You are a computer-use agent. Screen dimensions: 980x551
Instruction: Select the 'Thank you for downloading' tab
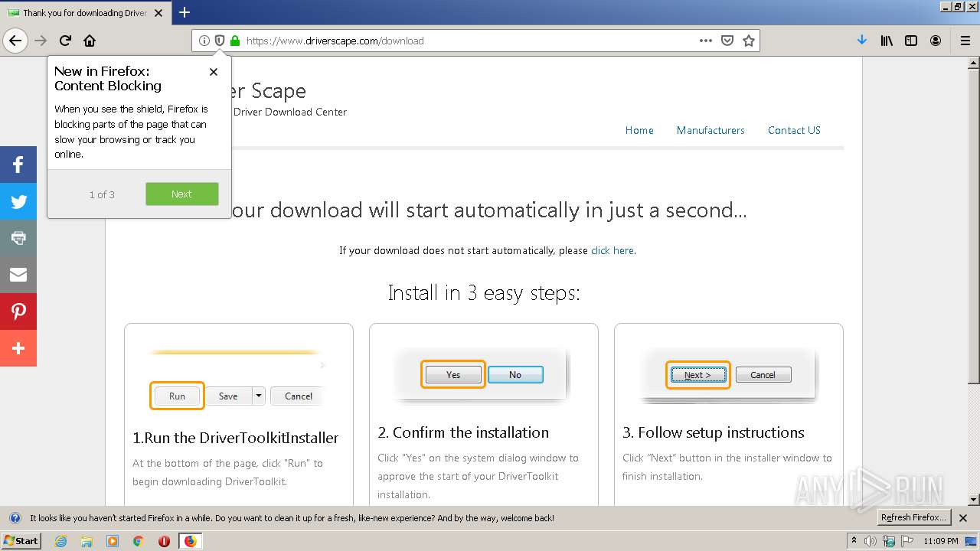click(86, 12)
